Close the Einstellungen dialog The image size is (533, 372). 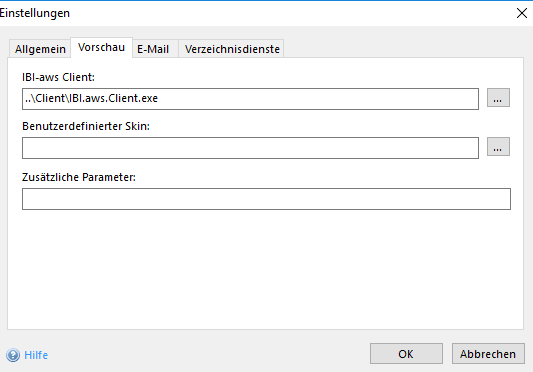[521, 13]
